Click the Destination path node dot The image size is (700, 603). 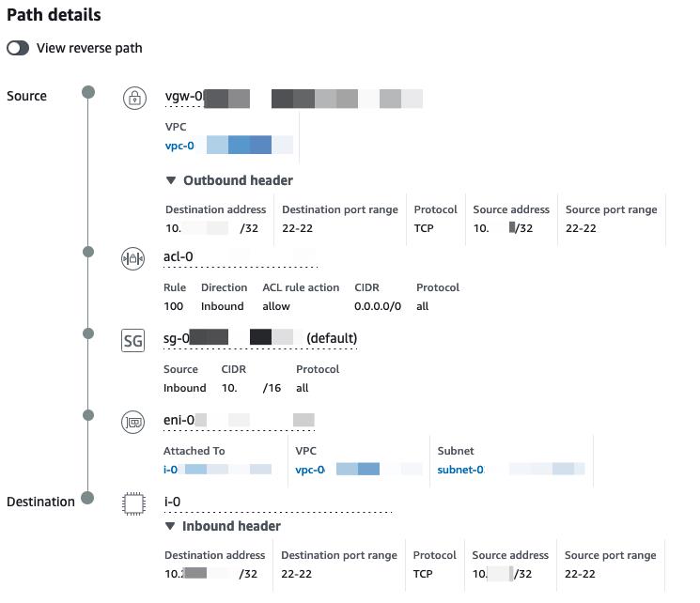(88, 498)
